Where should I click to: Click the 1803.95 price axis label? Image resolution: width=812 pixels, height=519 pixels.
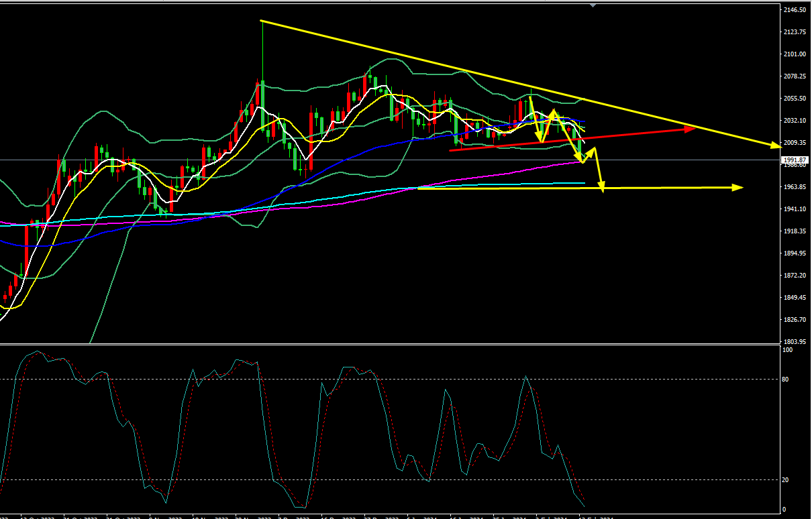[x=796, y=341]
